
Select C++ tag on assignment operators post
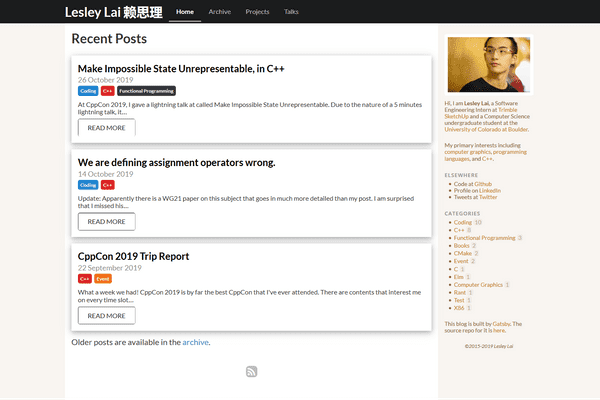tap(108, 185)
